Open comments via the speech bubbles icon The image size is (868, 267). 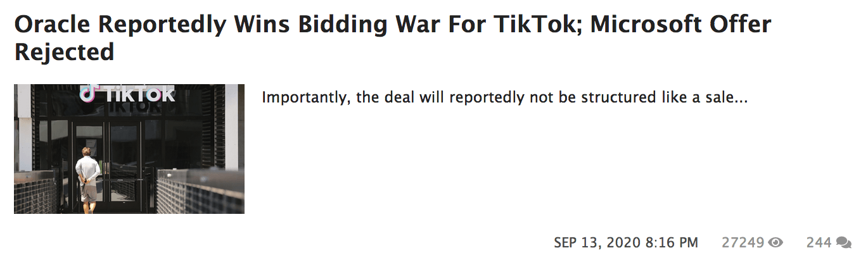(844, 242)
